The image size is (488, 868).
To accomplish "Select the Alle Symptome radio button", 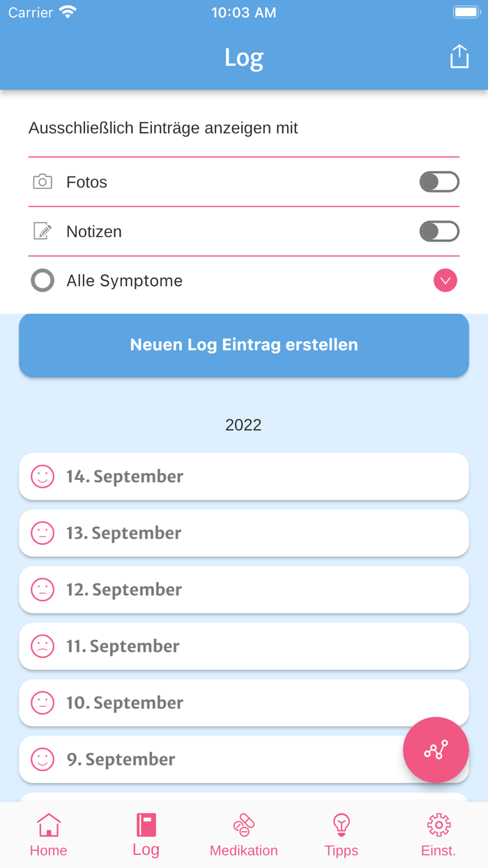I will 43,280.
